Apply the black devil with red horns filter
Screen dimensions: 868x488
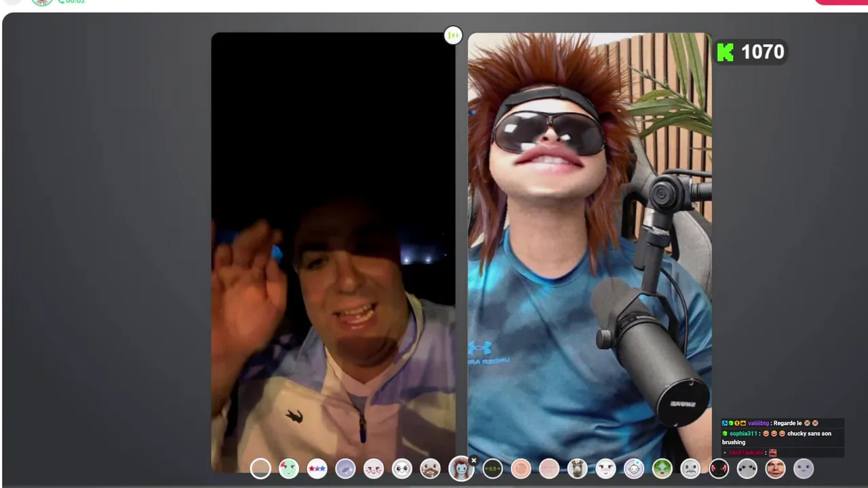719,468
